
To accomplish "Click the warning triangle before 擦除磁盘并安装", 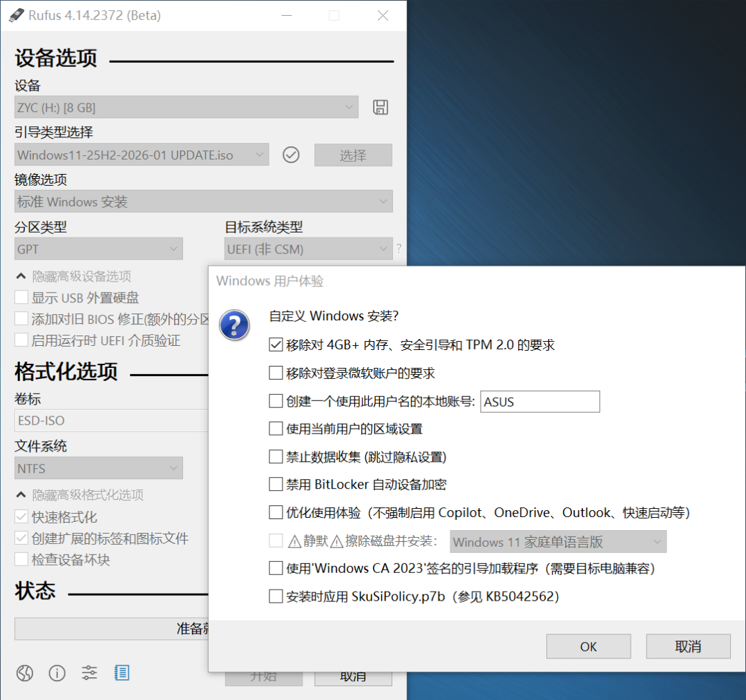I will coord(336,542).
